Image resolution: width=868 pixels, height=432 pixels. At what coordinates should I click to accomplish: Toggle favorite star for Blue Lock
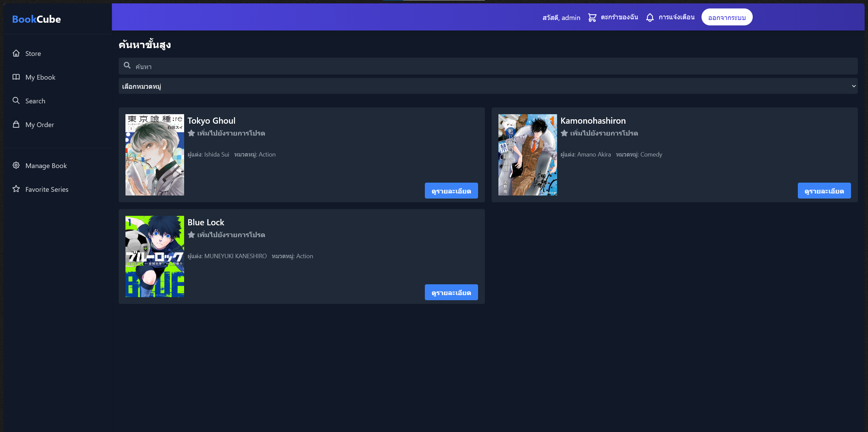191,235
